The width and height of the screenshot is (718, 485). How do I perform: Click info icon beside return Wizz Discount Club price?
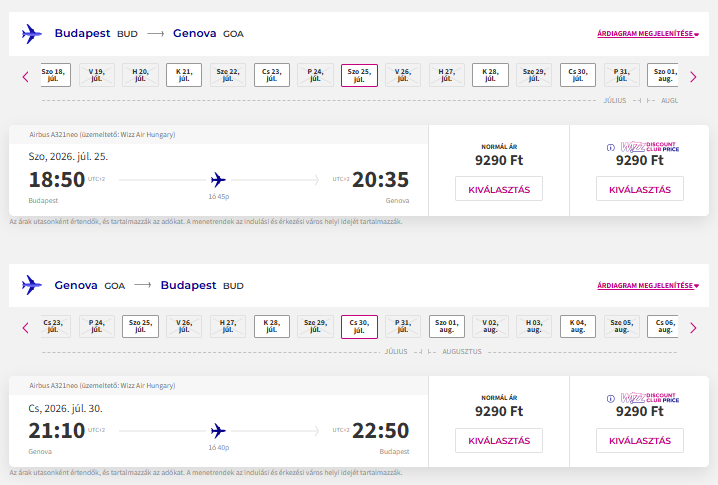[610, 398]
